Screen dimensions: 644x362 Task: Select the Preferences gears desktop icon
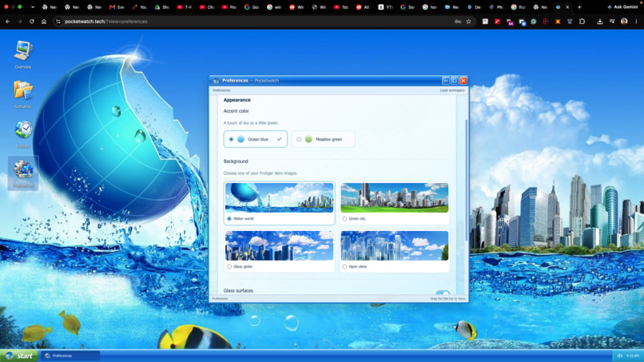tap(23, 173)
